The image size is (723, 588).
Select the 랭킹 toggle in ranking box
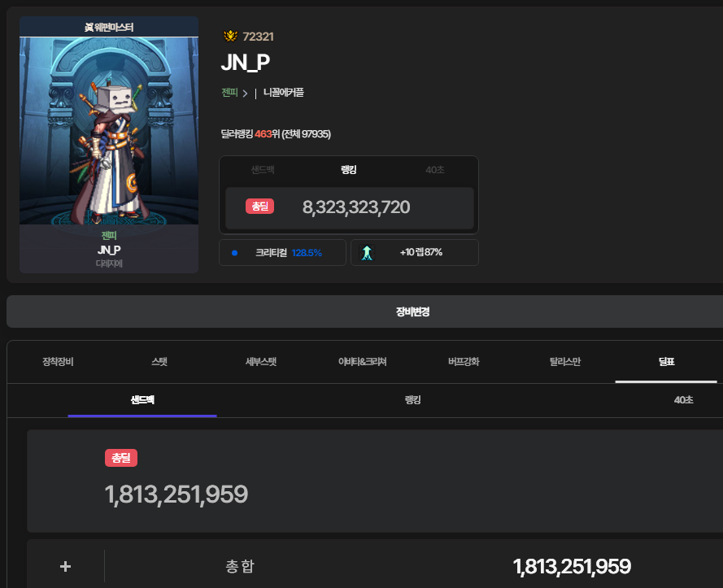pos(349,170)
